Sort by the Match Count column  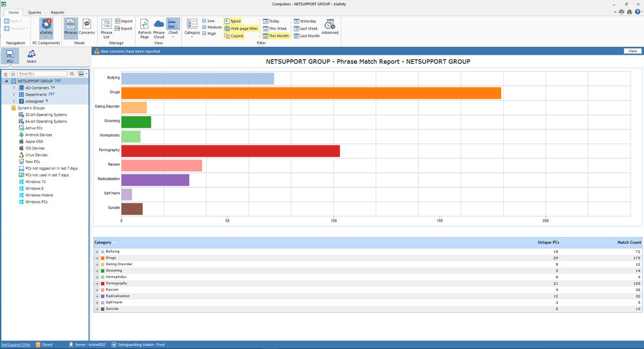(629, 243)
